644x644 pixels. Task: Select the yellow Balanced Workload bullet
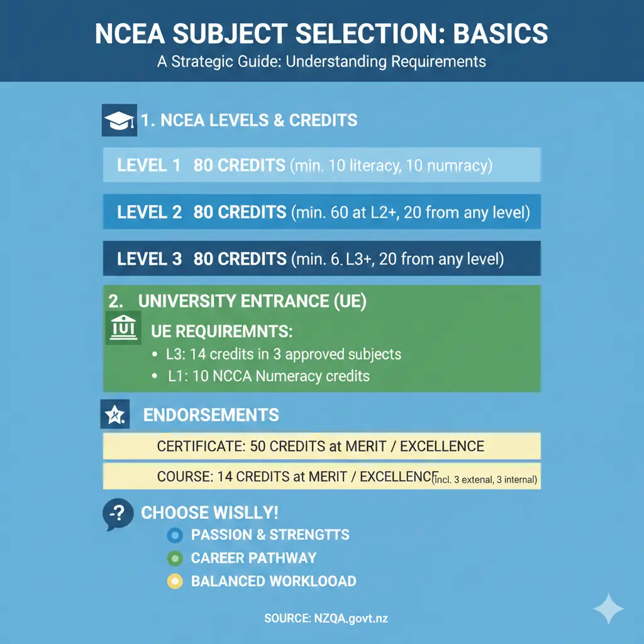click(x=174, y=582)
